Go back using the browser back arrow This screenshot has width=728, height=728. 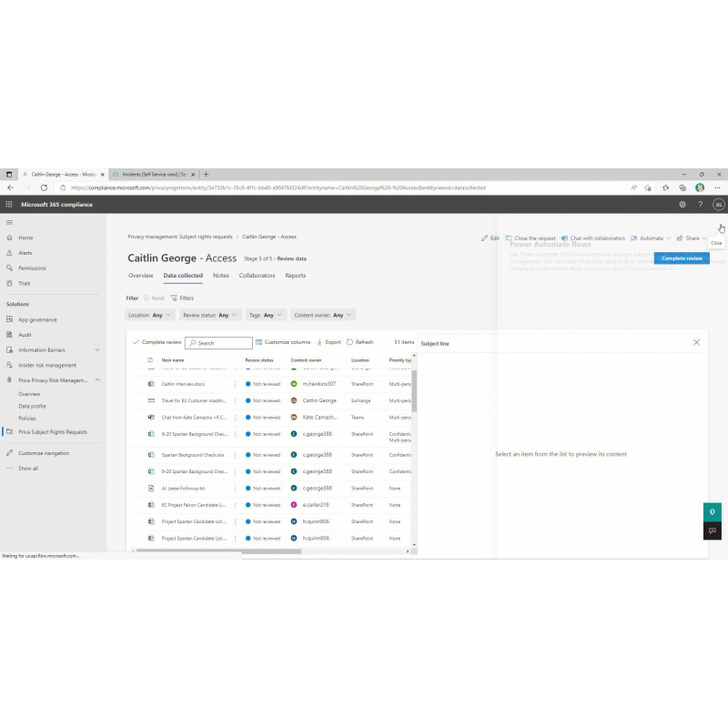point(10,187)
